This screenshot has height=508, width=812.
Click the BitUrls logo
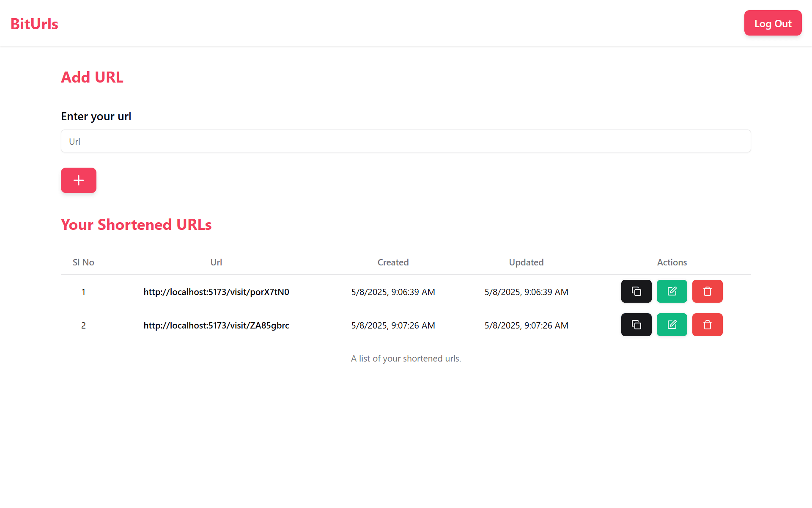tap(34, 23)
